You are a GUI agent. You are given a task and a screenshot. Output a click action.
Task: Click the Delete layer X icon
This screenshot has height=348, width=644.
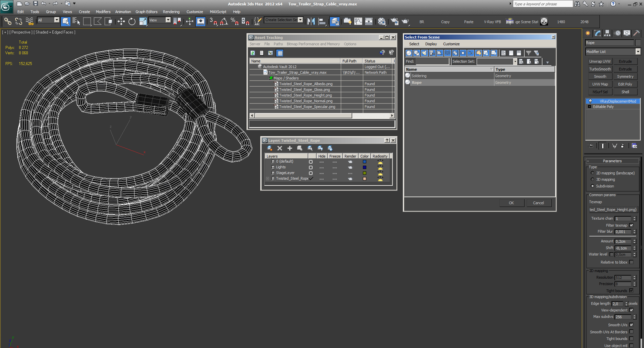click(x=280, y=148)
